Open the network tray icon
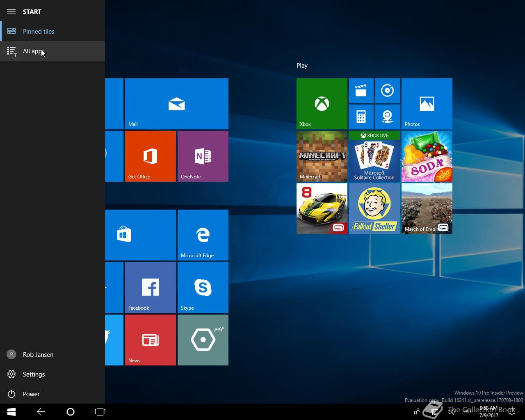The image size is (525, 420). click(436, 412)
